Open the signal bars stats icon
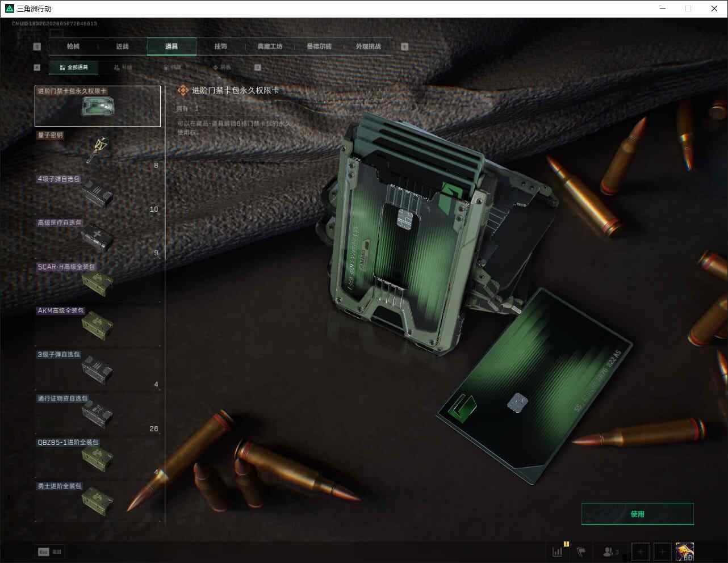728x563 pixels. [x=558, y=551]
